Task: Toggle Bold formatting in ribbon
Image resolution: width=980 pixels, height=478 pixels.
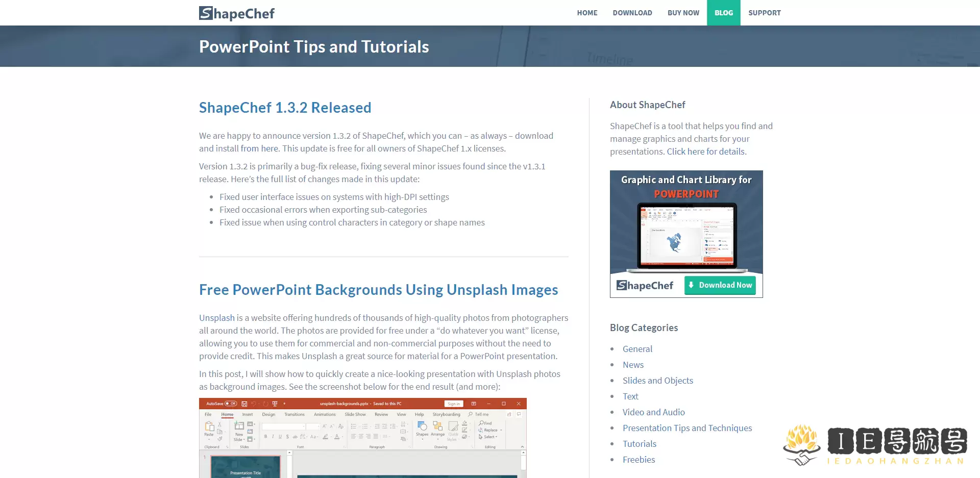Action: click(x=265, y=437)
